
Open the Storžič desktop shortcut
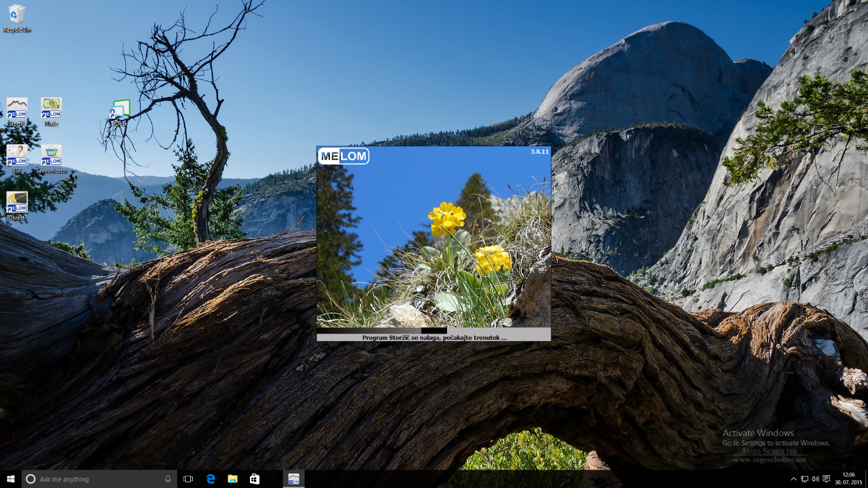point(17,109)
